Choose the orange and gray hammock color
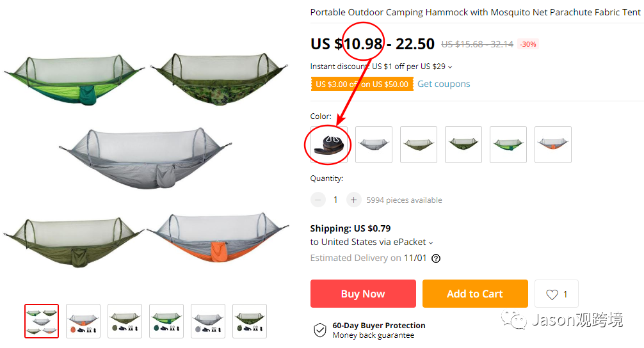This screenshot has width=644, height=348. (x=553, y=145)
